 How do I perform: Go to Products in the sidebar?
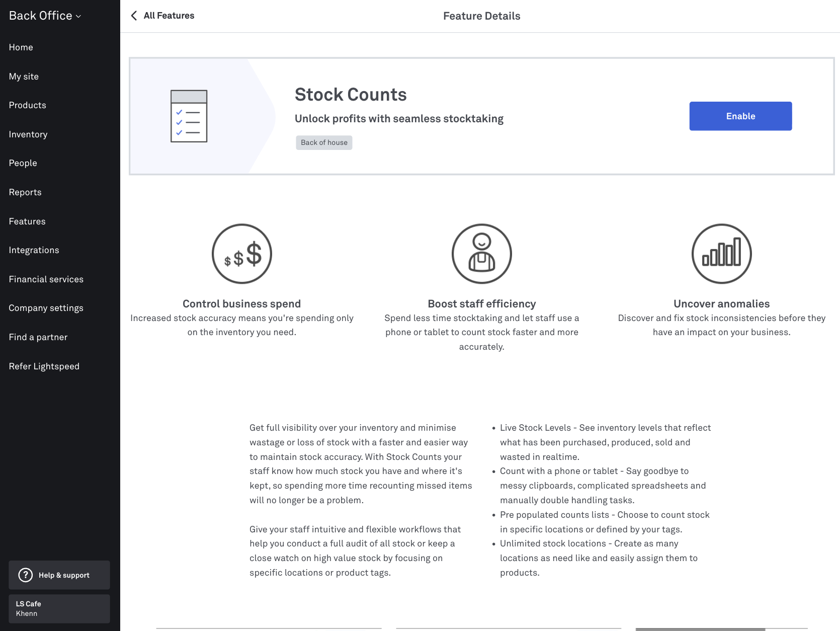28,105
